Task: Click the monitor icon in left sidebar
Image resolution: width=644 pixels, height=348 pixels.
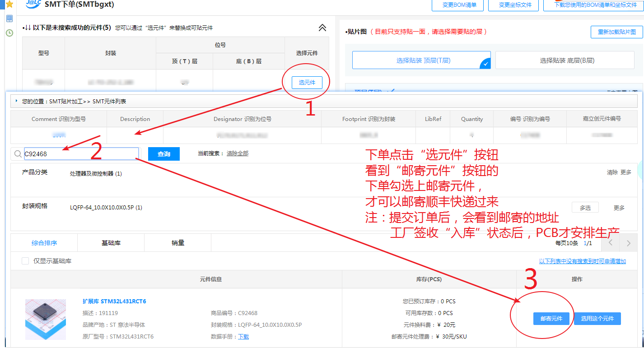Action: point(9,19)
